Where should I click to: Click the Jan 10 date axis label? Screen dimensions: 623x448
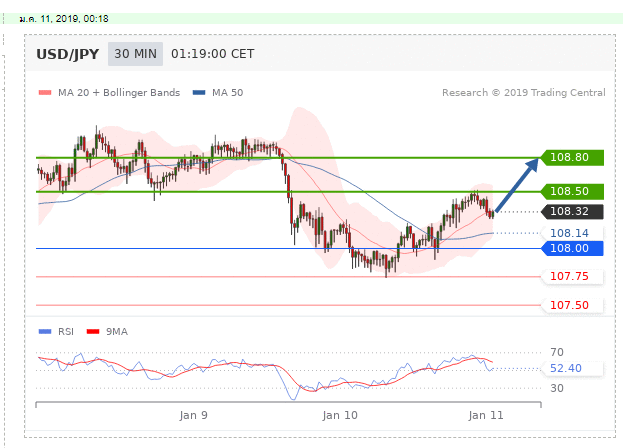click(340, 415)
